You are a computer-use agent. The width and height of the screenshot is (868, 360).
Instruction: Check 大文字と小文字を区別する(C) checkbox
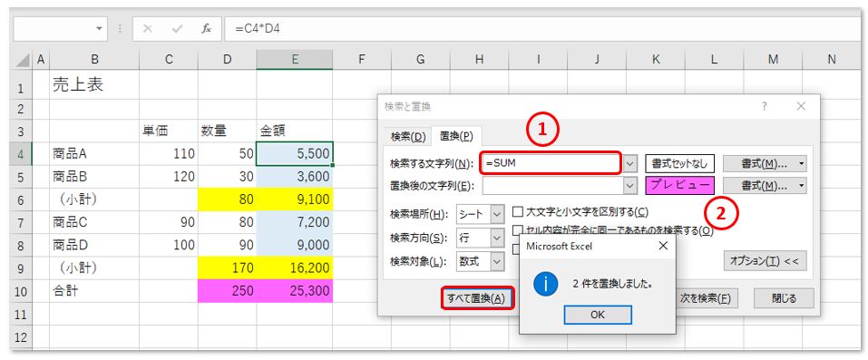tap(518, 211)
